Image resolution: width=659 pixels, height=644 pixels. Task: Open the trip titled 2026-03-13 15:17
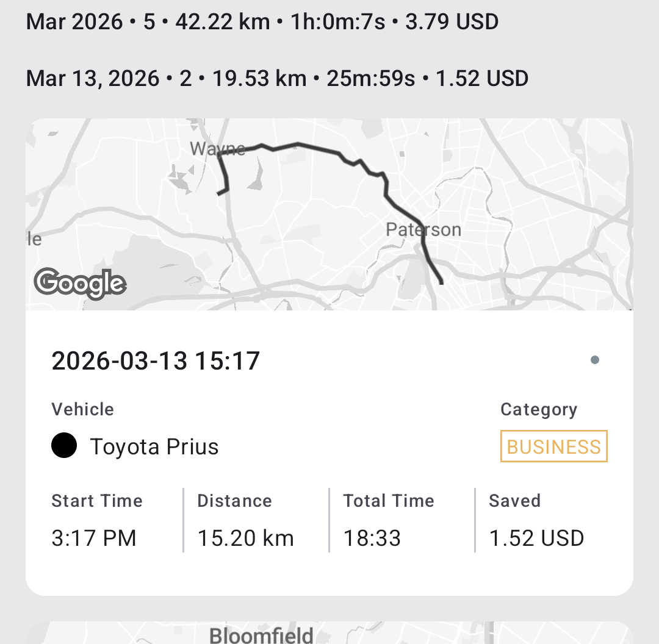(154, 360)
